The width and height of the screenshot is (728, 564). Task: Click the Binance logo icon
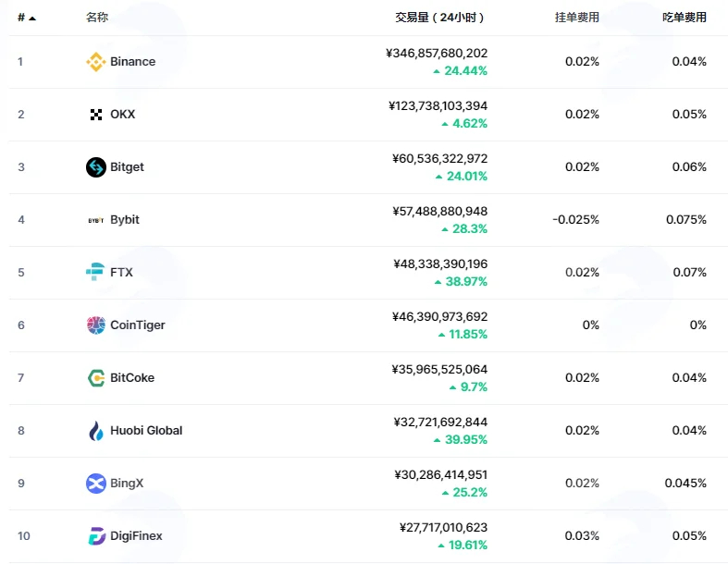96,62
